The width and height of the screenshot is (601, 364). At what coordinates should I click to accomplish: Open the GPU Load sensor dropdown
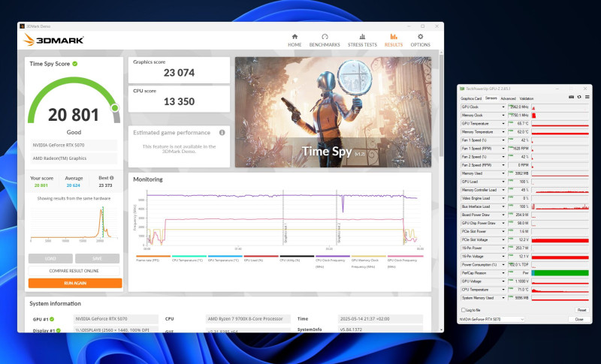pos(503,182)
